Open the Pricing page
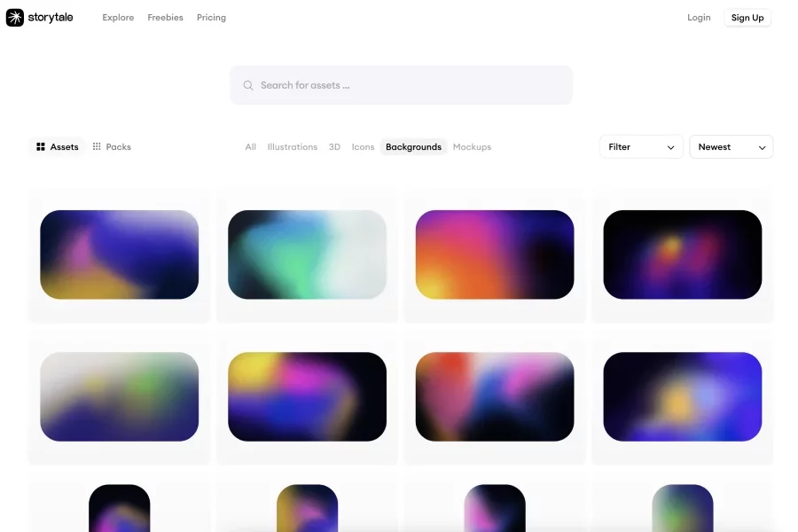This screenshot has width=798, height=532. point(211,18)
